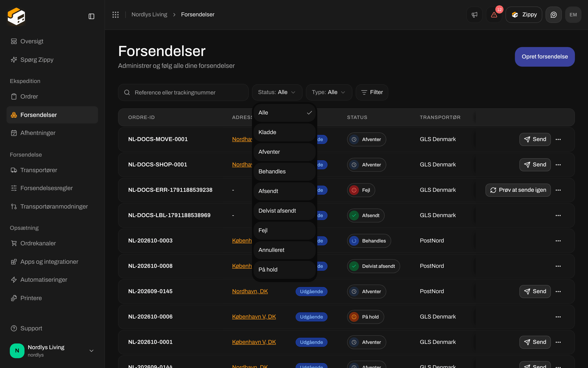Image resolution: width=588 pixels, height=368 pixels.
Task: Open the chat support icon
Action: click(x=553, y=15)
